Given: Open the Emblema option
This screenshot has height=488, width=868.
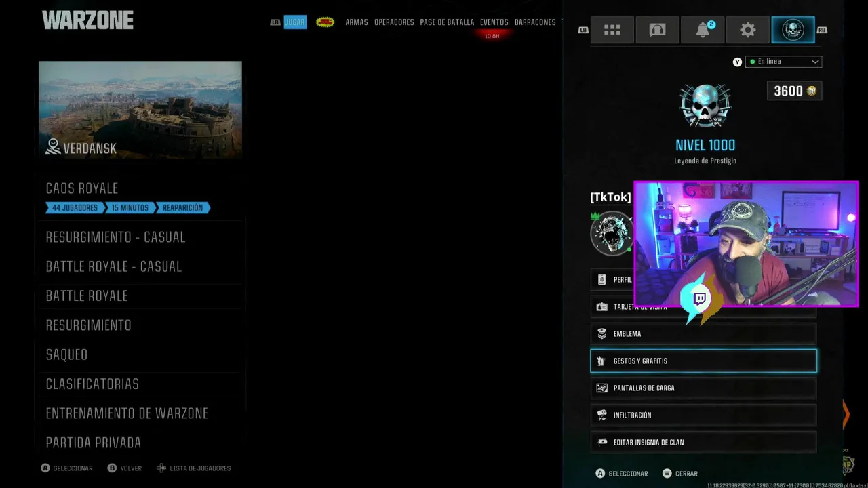Looking at the screenshot, I should (x=703, y=333).
